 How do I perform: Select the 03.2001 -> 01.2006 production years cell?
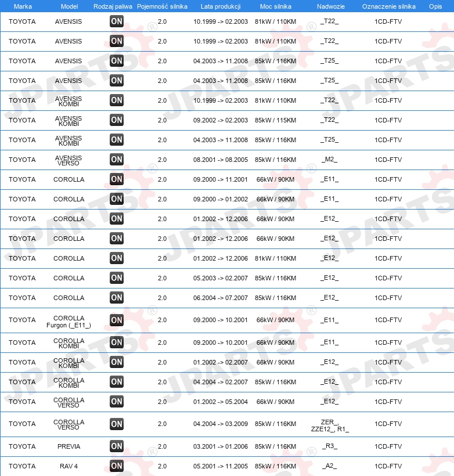(221, 446)
